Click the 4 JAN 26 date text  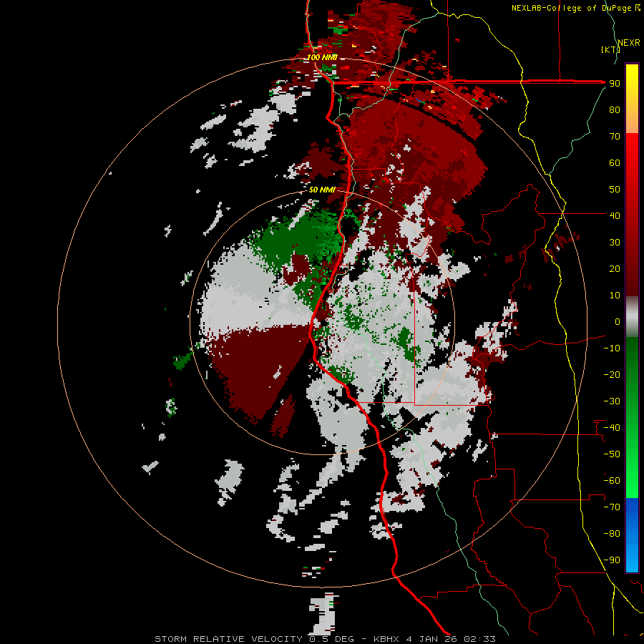pos(431,639)
